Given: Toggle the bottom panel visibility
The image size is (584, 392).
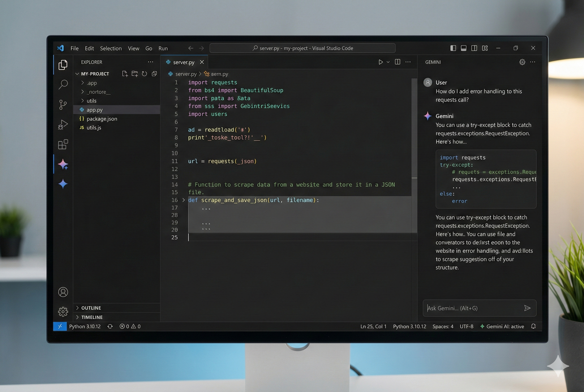Looking at the screenshot, I should click(464, 48).
